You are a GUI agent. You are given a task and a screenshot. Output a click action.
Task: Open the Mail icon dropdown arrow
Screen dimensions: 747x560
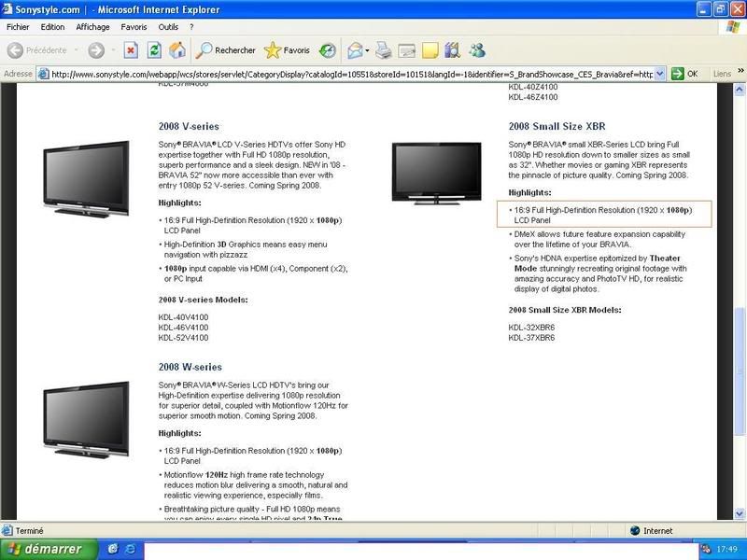coord(367,50)
